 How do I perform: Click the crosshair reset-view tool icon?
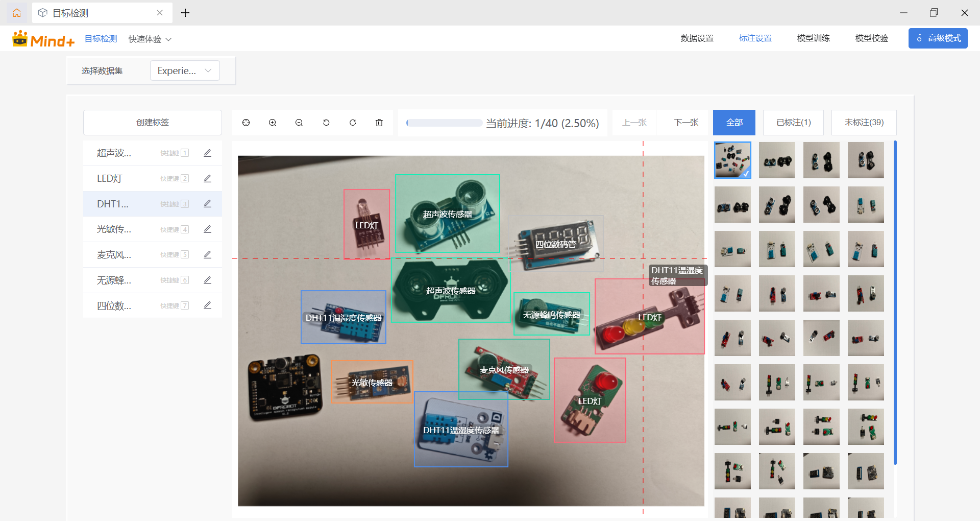pyautogui.click(x=246, y=123)
